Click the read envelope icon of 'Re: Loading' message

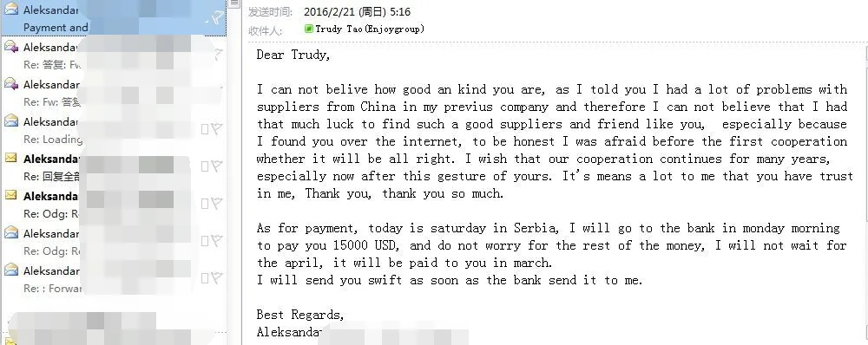[x=11, y=120]
